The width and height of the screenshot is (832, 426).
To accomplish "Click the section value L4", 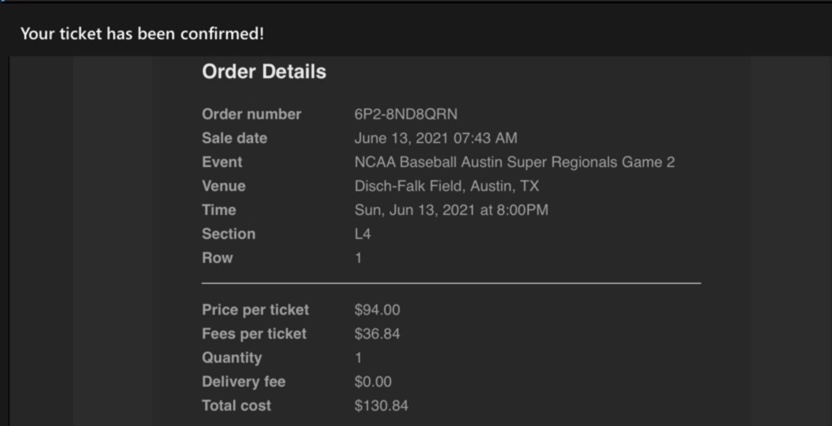I will [x=363, y=234].
